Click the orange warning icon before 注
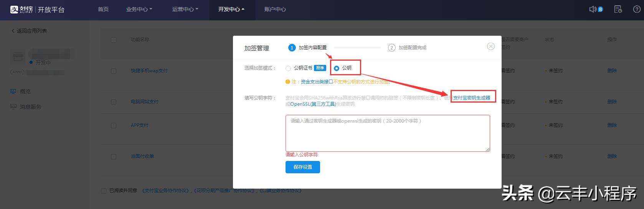Image resolution: width=644 pixels, height=209 pixels. 288,82
